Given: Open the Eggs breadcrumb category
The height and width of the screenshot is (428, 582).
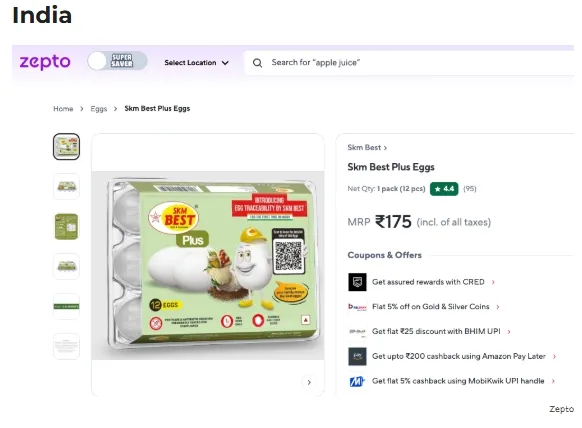Looking at the screenshot, I should (x=99, y=109).
